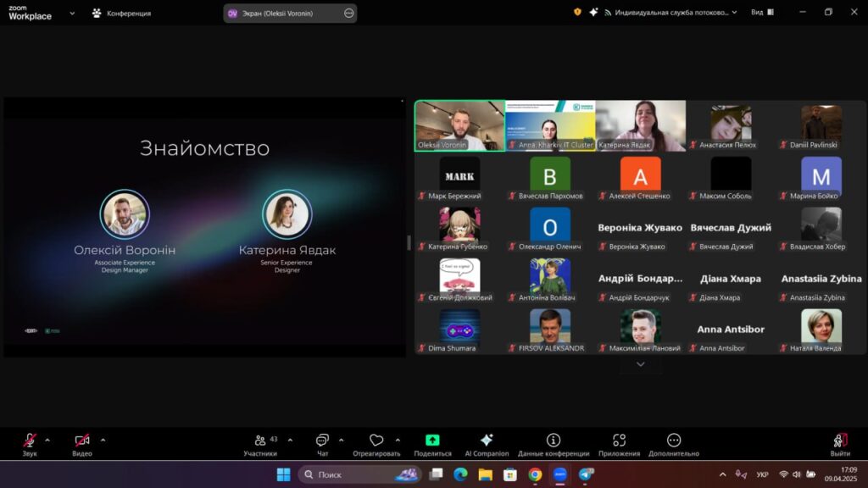Screen dimensions: 868x488
Task: Click Антоніна Волівач's photo tile
Action: 549,280
